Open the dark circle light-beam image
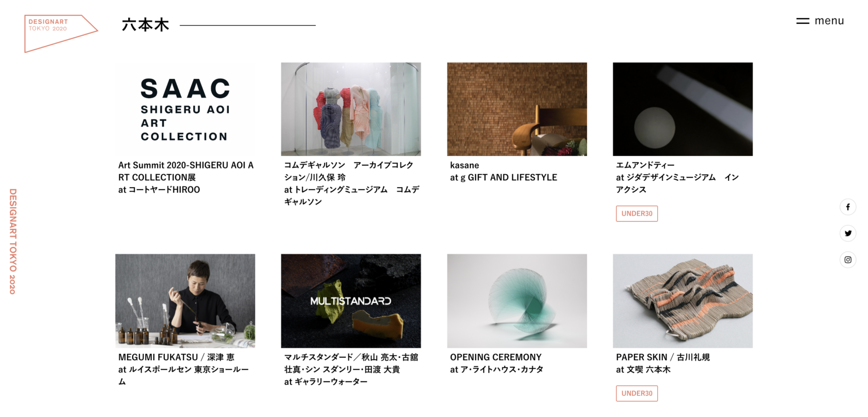Screen dimensions: 868x417 (683, 109)
